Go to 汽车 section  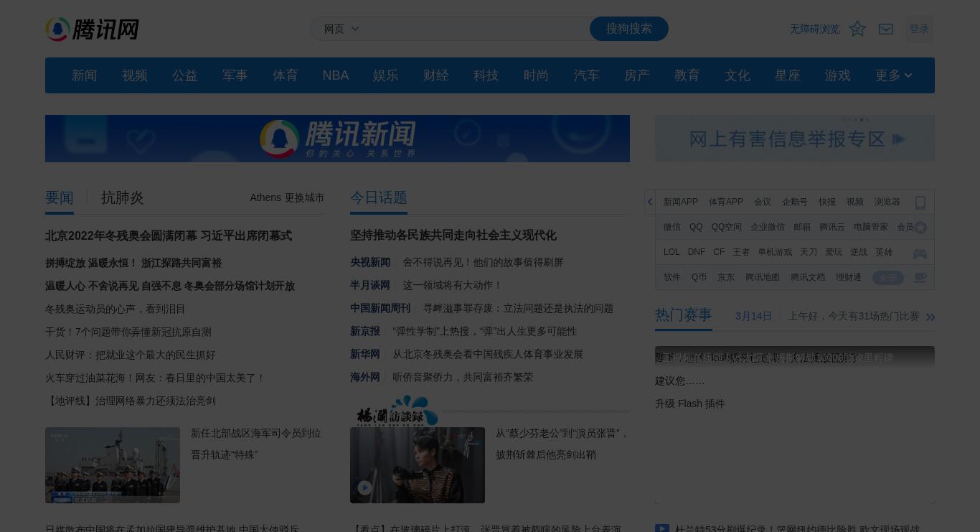pyautogui.click(x=587, y=75)
